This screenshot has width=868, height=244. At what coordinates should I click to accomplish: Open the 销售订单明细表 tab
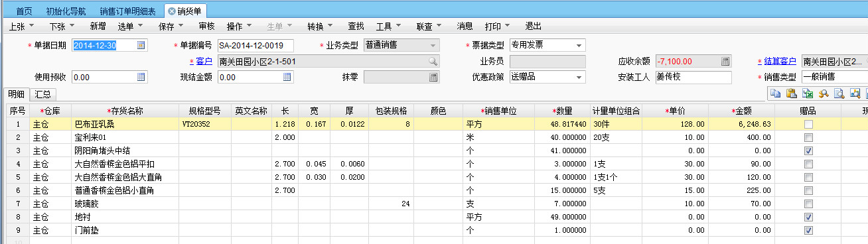pos(128,11)
